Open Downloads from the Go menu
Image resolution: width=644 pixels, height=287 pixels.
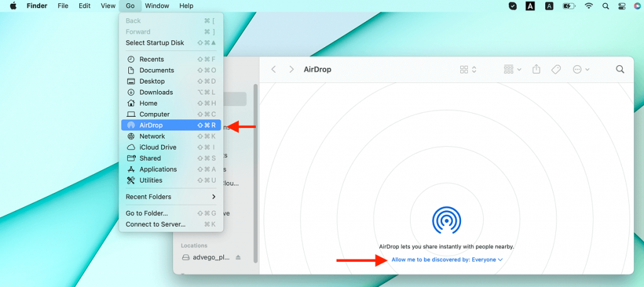pos(171,92)
